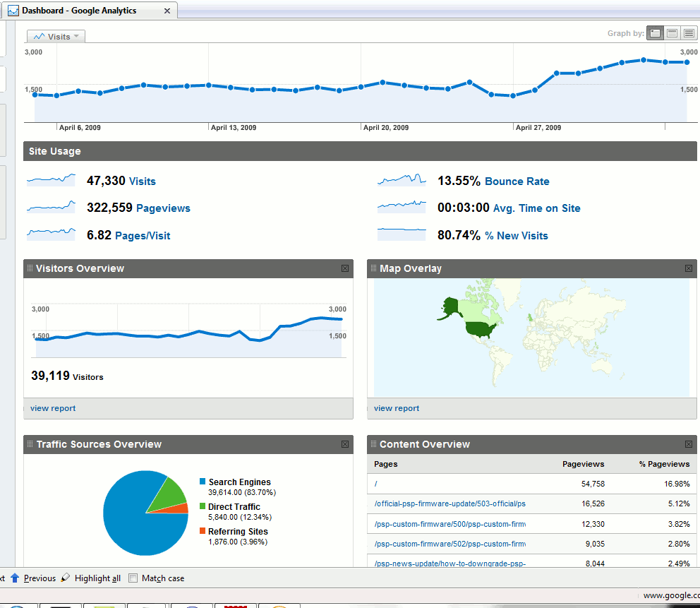Open the Search Engines traffic link

(240, 482)
